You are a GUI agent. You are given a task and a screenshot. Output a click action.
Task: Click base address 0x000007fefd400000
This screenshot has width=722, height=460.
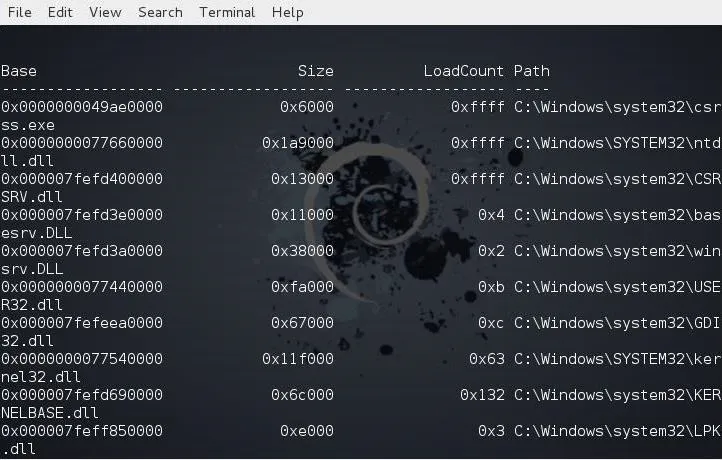click(82, 179)
